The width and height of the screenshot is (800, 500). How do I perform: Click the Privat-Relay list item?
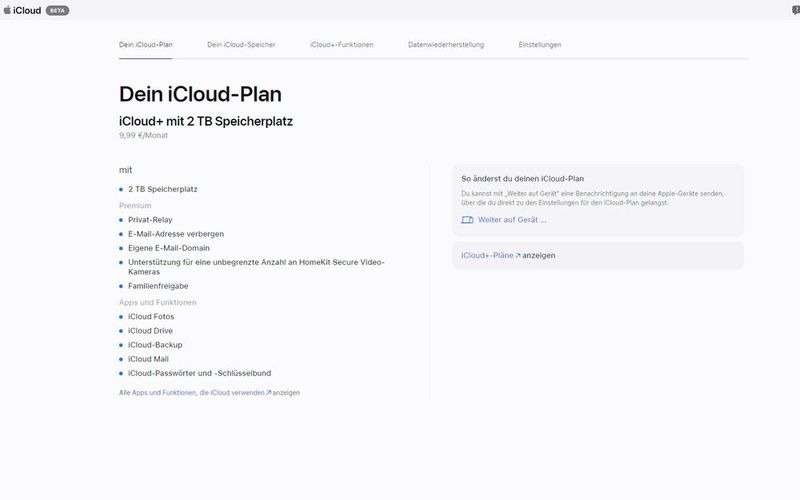(150, 220)
